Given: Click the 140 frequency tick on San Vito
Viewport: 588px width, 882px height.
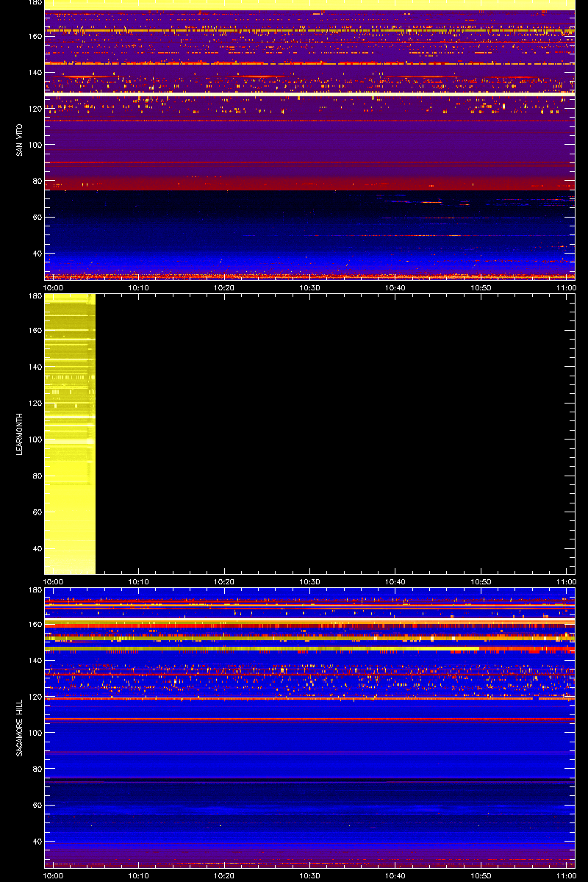Looking at the screenshot, I should 35,73.
